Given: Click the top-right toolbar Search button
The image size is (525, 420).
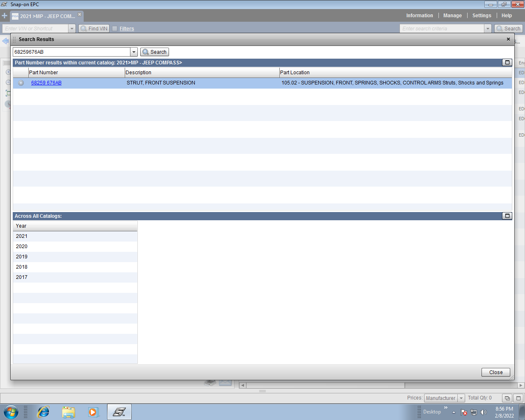Looking at the screenshot, I should coord(508,29).
